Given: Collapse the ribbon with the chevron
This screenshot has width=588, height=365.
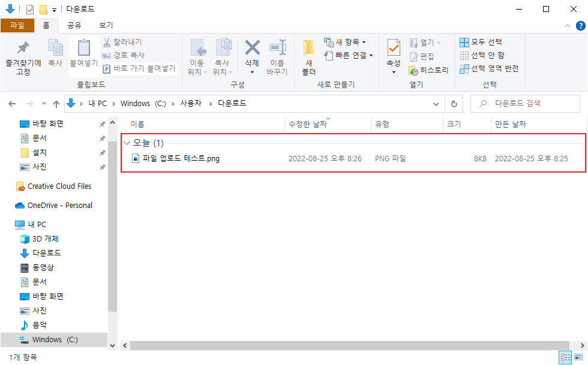Looking at the screenshot, I should (568, 26).
